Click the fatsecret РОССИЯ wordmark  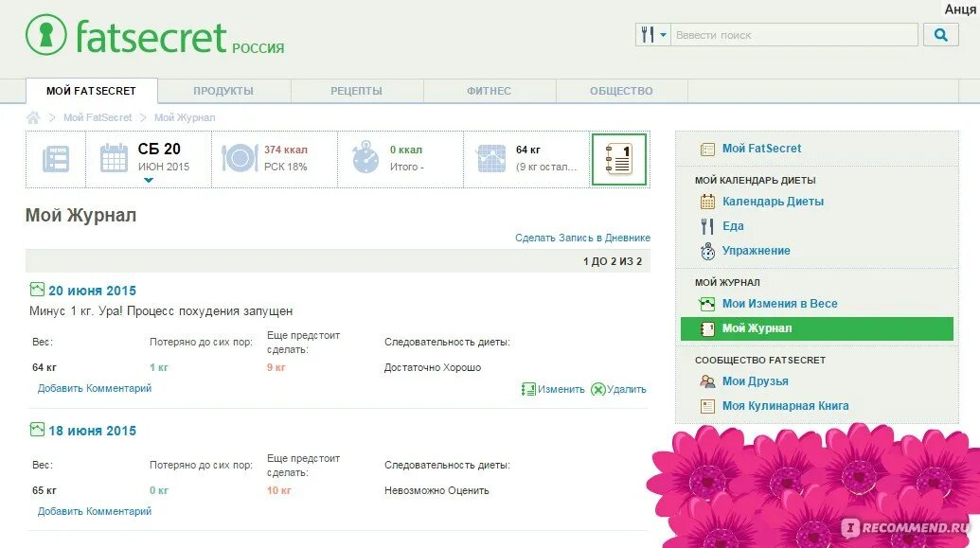(180, 38)
